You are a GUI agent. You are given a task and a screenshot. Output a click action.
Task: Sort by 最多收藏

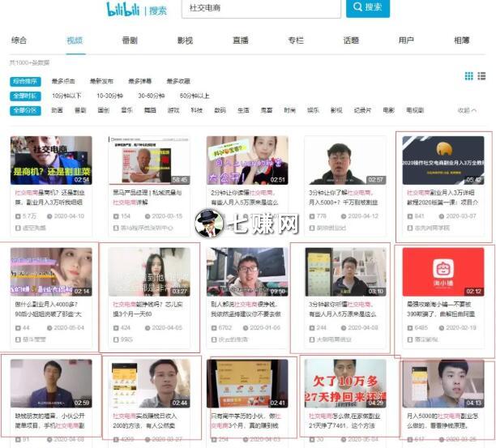tap(178, 82)
